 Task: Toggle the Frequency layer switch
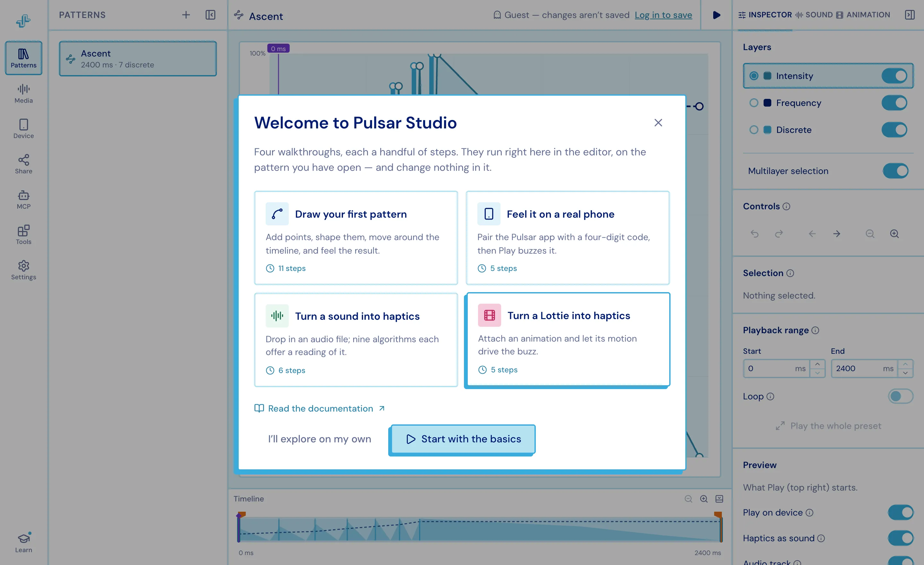[894, 103]
